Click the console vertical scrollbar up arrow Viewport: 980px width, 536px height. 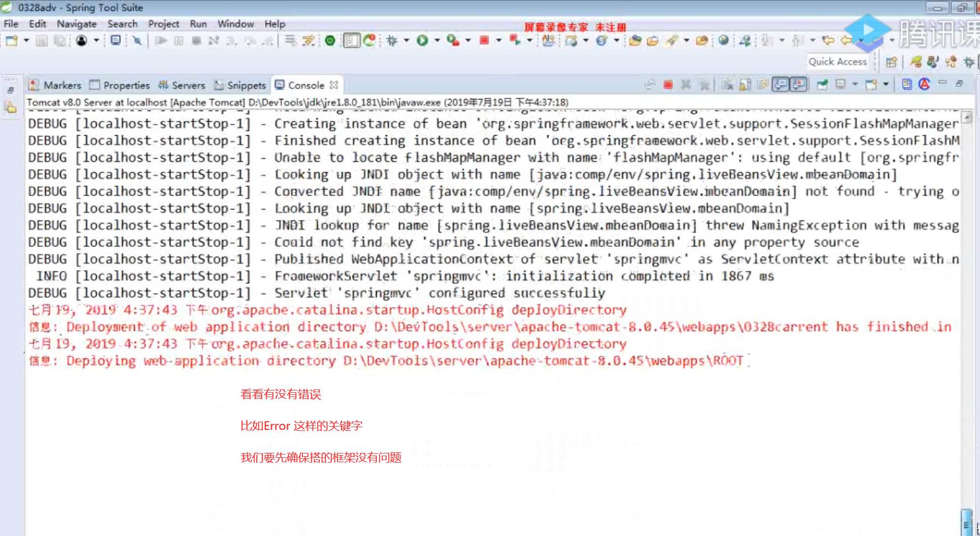pyautogui.click(x=967, y=116)
